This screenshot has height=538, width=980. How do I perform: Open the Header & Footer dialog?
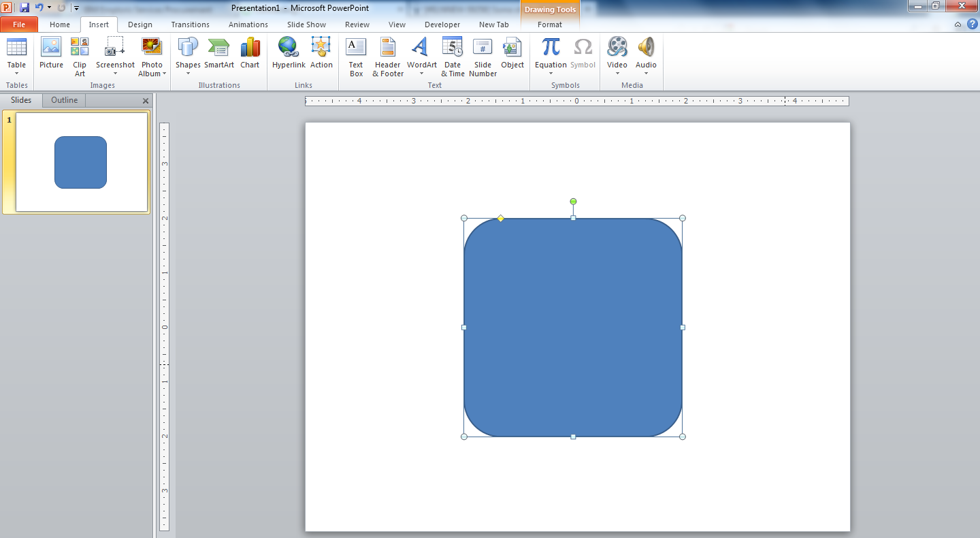[x=388, y=57]
